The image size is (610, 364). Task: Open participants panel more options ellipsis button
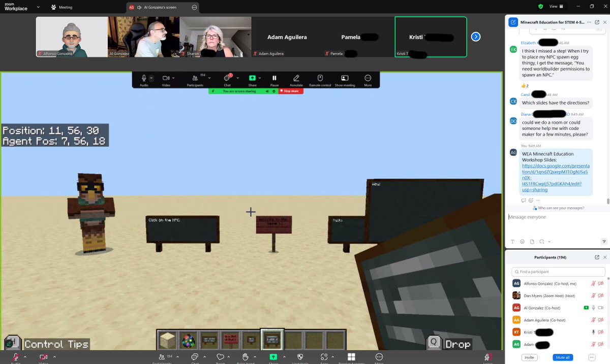(x=592, y=357)
